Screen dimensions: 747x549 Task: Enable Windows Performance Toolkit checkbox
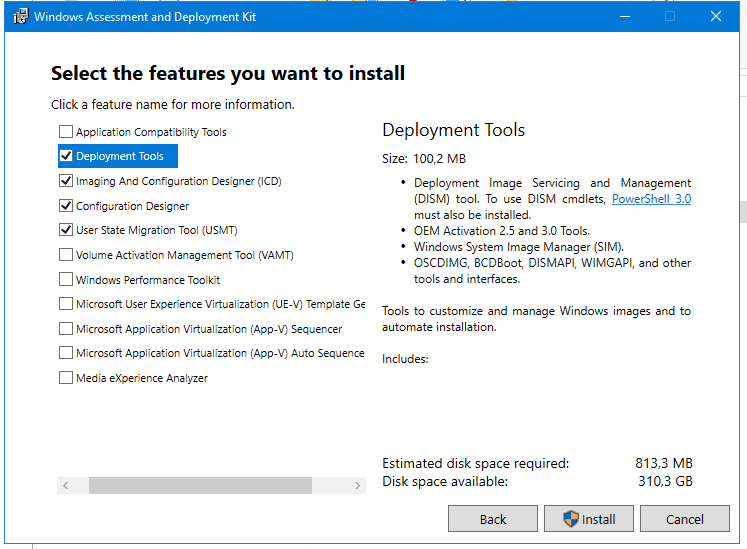click(x=66, y=280)
